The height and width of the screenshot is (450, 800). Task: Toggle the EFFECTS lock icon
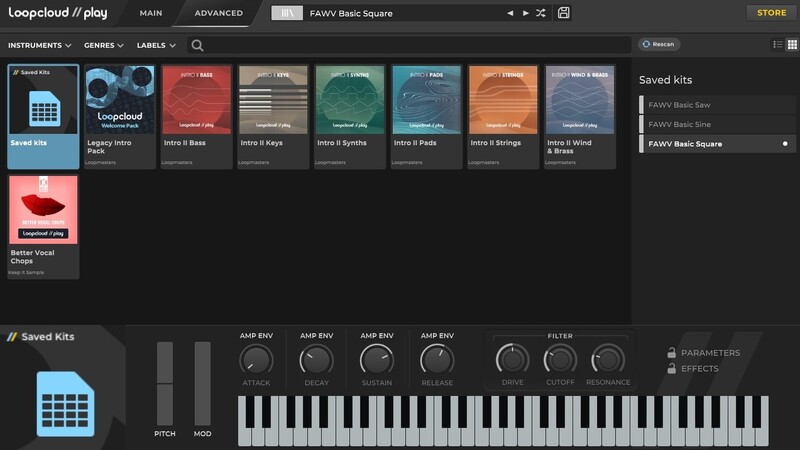tap(671, 368)
